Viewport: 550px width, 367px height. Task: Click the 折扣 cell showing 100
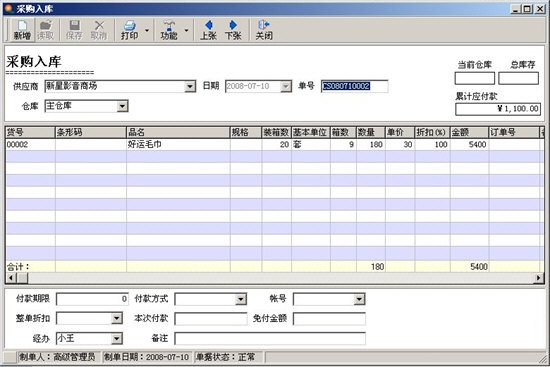pos(432,145)
